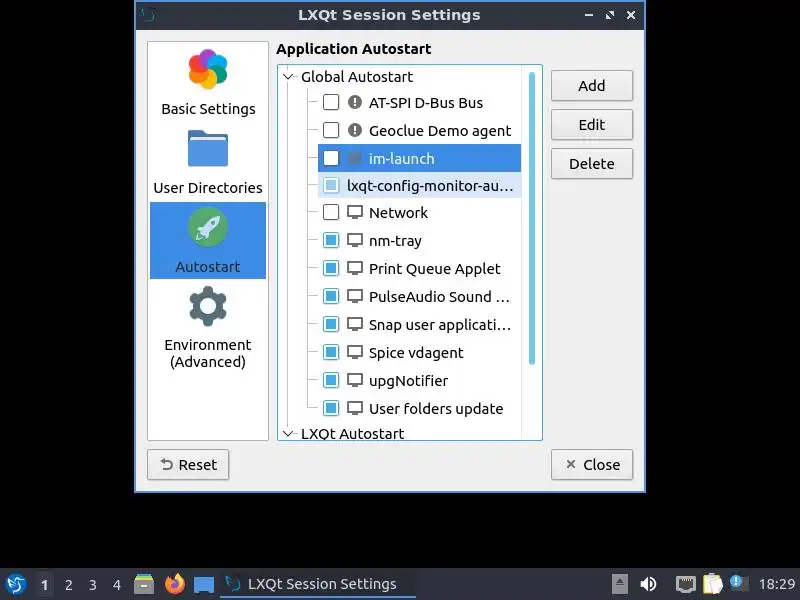Switch to desktop 4

pyautogui.click(x=117, y=584)
